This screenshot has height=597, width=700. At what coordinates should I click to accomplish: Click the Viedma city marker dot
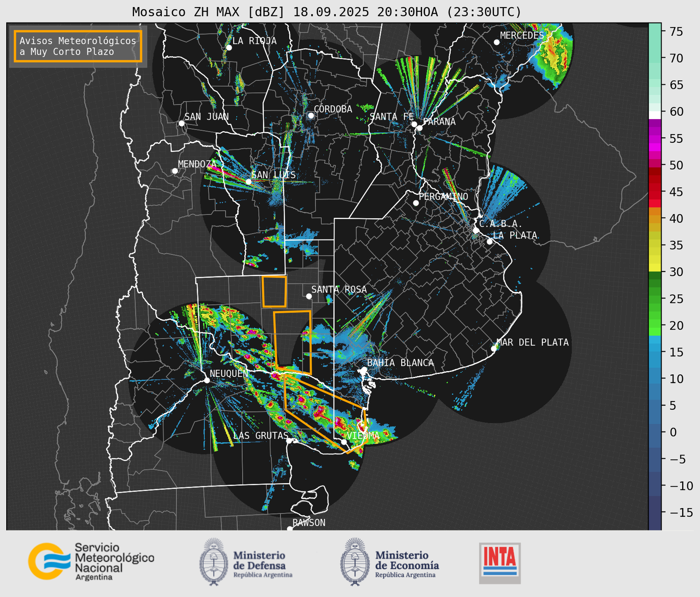344,442
